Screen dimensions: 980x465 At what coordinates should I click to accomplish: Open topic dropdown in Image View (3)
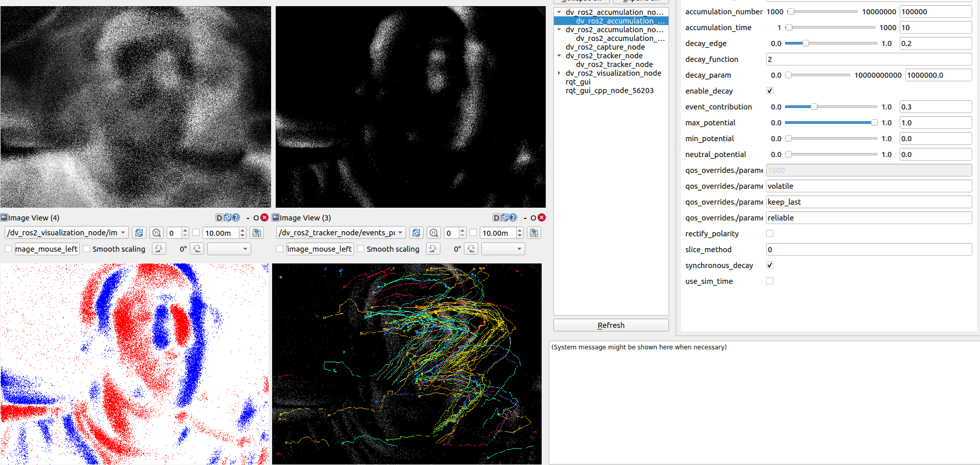[x=341, y=233]
